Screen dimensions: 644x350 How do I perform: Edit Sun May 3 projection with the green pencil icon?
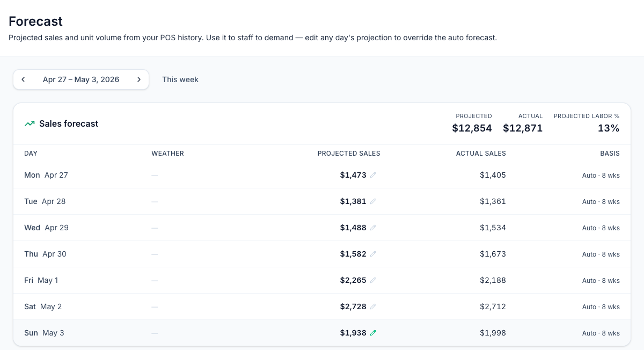tap(373, 333)
